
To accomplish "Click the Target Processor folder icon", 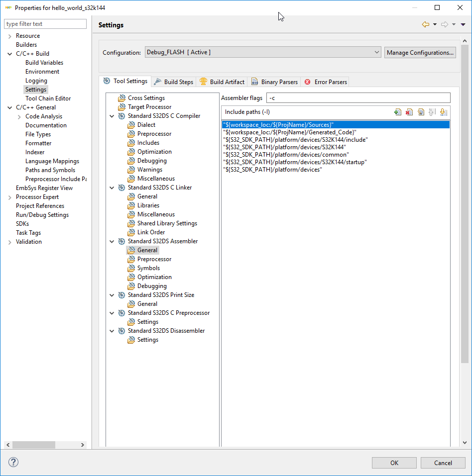I will coord(121,107).
